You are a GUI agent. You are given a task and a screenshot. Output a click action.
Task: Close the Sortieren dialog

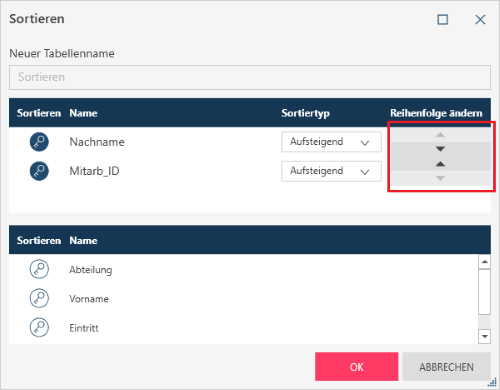pyautogui.click(x=480, y=20)
